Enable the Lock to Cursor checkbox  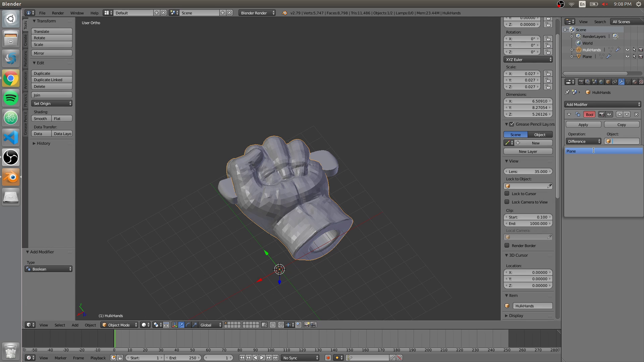507,193
